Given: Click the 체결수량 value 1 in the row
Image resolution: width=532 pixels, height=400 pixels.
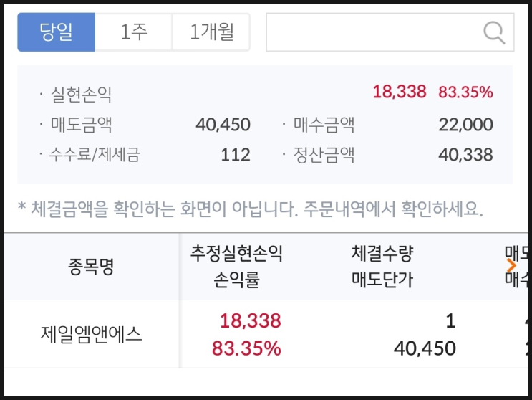Looking at the screenshot, I should pyautogui.click(x=450, y=320).
